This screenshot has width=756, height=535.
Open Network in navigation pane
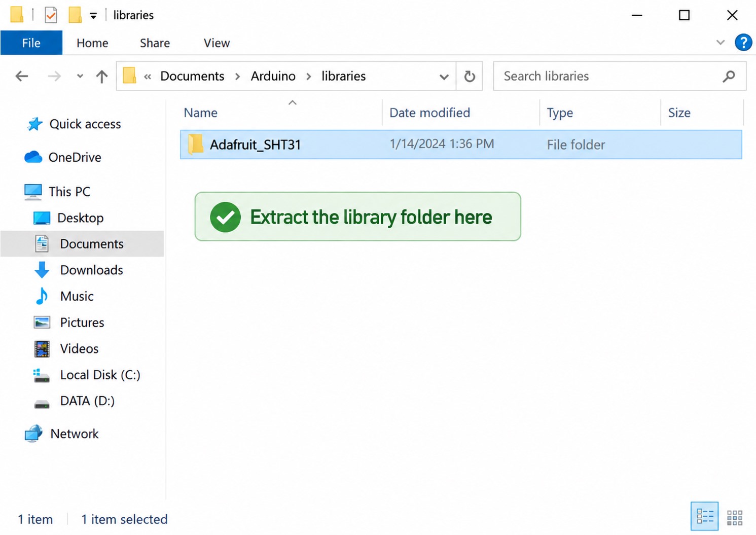tap(75, 434)
